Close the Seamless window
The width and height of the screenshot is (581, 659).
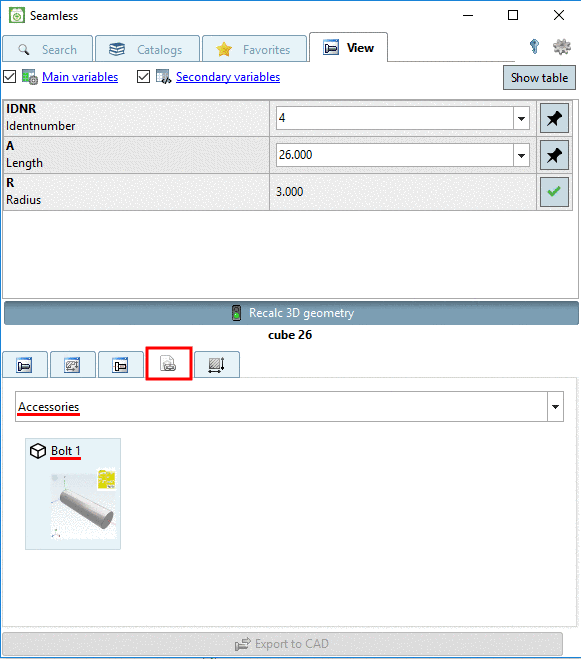click(x=559, y=16)
